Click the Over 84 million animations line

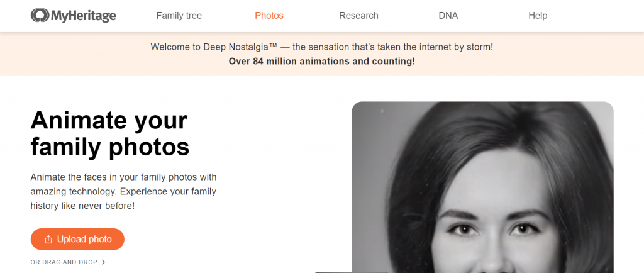pos(321,61)
